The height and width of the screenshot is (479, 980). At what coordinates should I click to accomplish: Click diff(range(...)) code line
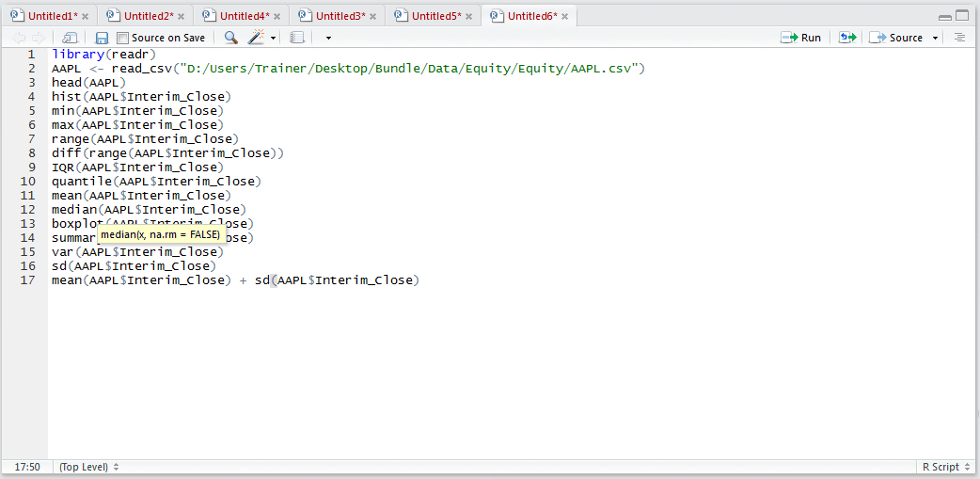point(168,152)
